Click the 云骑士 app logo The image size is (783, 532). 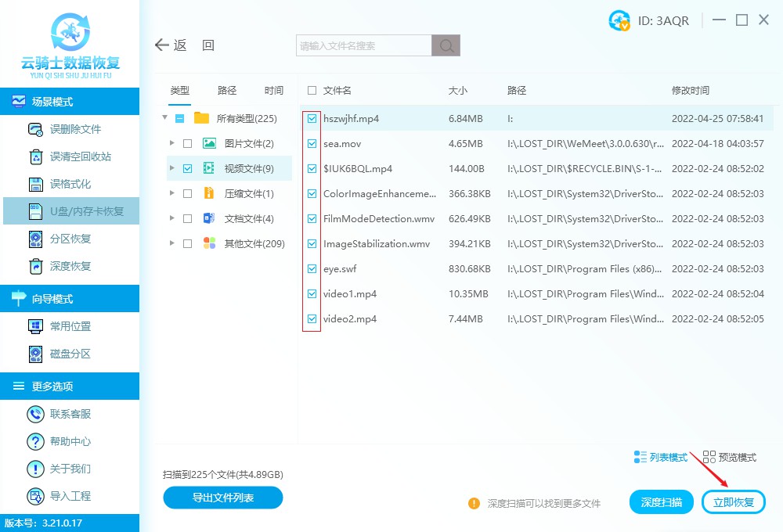point(70,32)
